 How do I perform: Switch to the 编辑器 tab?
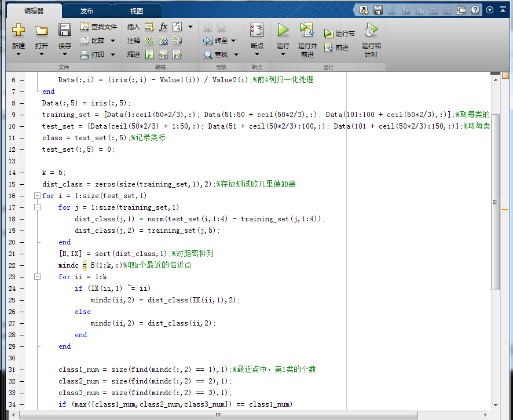pyautogui.click(x=34, y=11)
